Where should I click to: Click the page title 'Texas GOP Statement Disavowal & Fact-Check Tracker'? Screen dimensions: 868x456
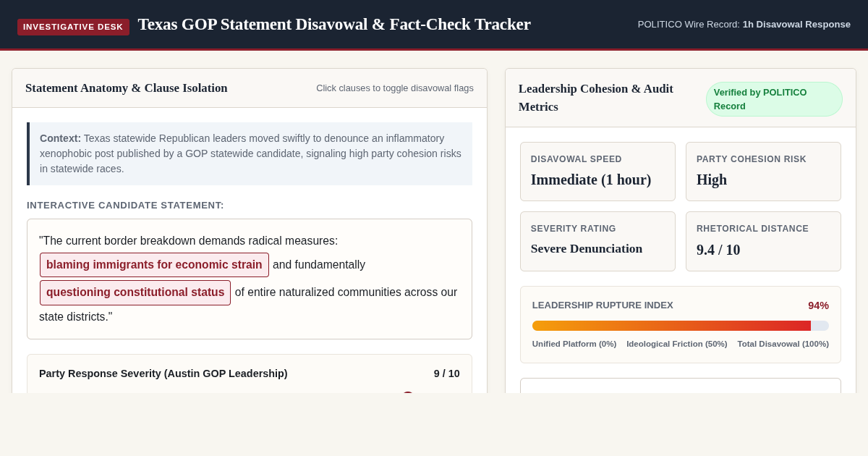[x=334, y=25]
